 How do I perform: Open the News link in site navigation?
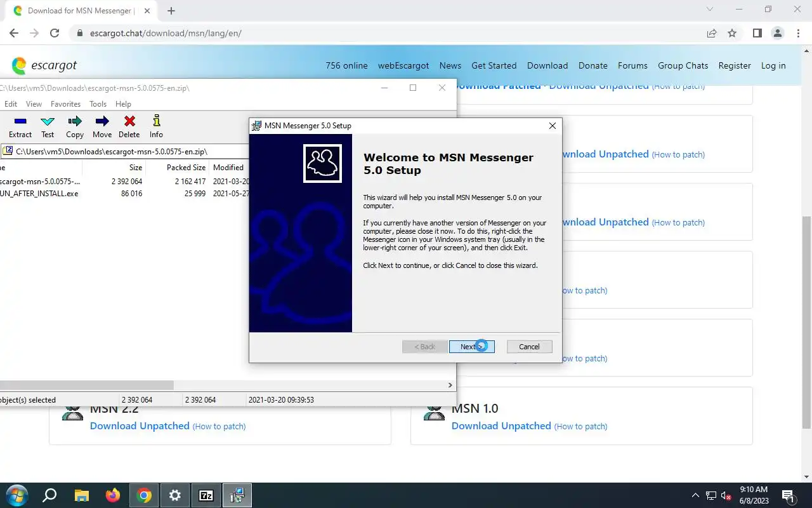tap(450, 65)
